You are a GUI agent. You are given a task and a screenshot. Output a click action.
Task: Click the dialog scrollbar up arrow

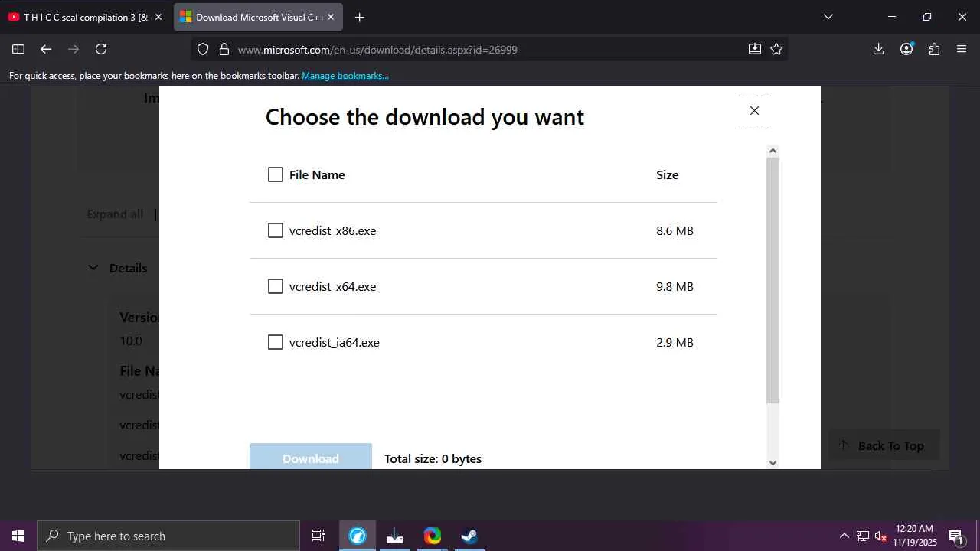[773, 151]
